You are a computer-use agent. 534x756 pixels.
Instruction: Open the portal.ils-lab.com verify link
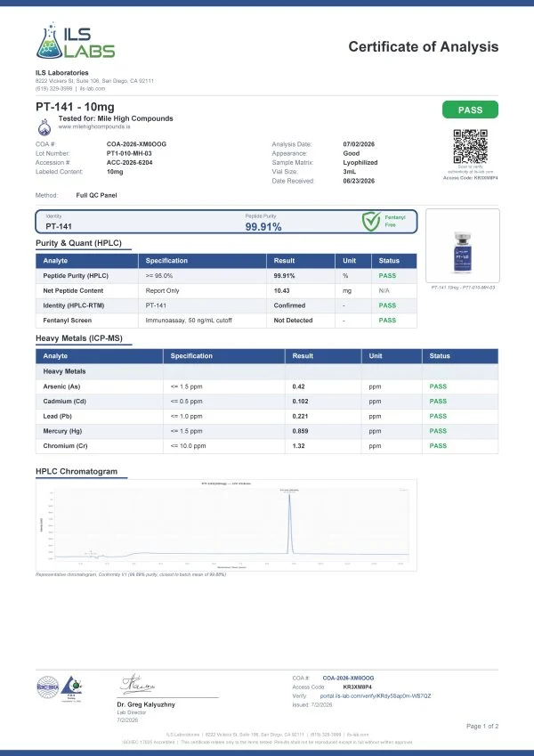pos(376,696)
